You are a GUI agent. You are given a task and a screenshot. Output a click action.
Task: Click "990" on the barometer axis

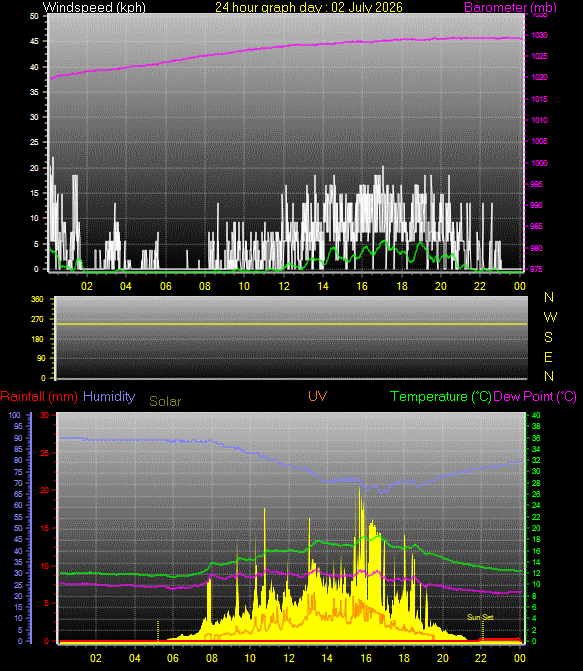pyautogui.click(x=536, y=205)
